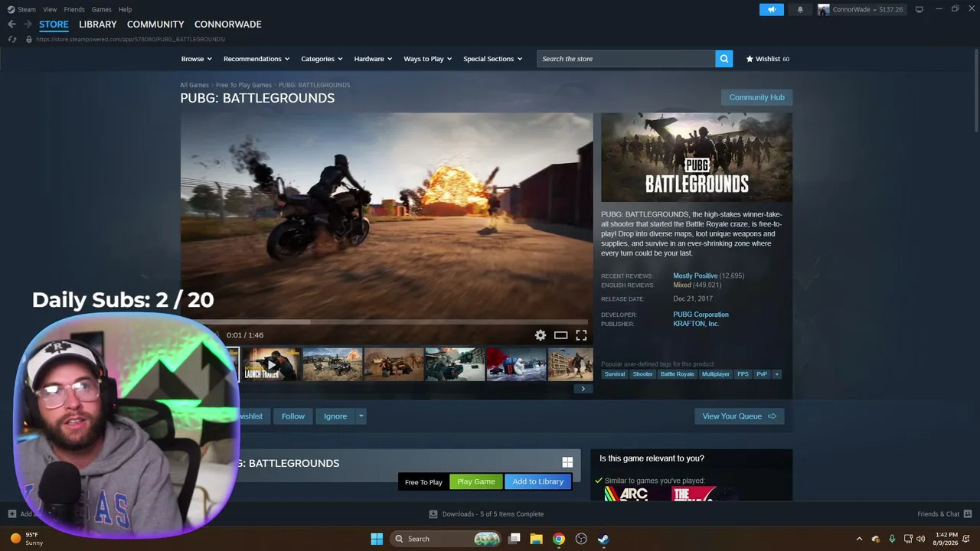Open File Explorer from the taskbar

click(x=537, y=539)
